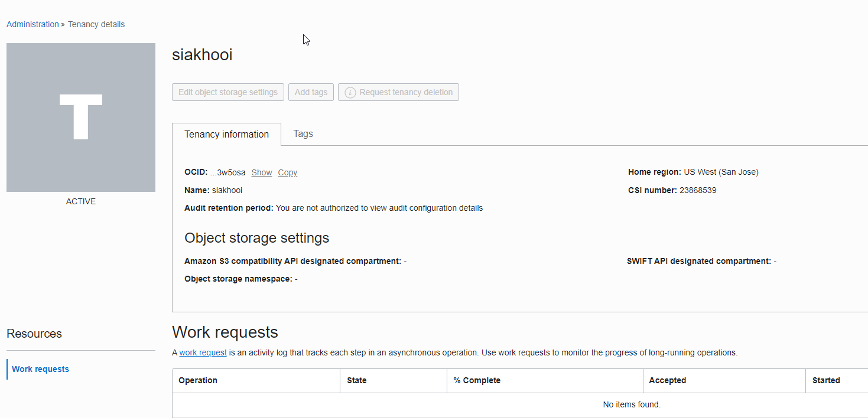Click the Edit object storage settings button
868x418 pixels.
point(227,92)
